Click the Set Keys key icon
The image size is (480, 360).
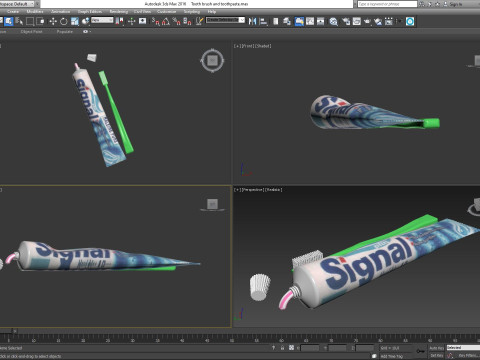tap(421, 351)
